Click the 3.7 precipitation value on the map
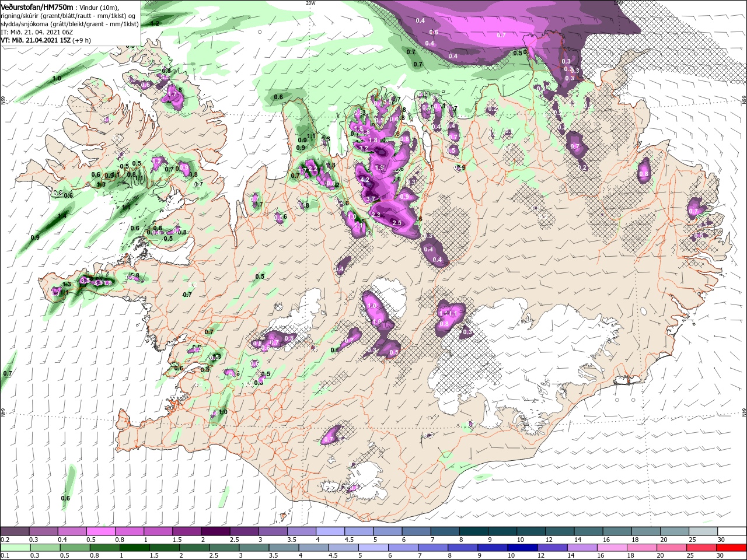This screenshot has height=560, width=747. point(370,199)
